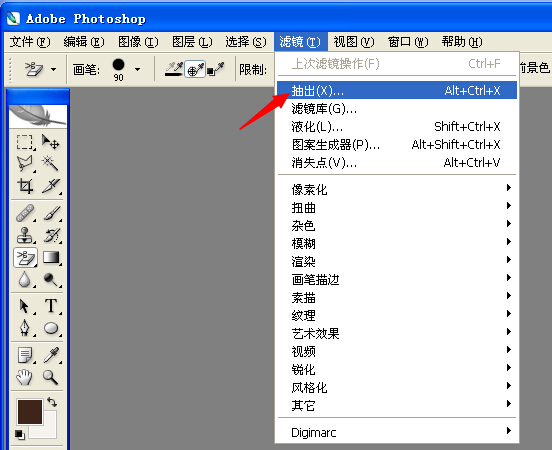Select the Gradient tool
This screenshot has width=552, height=450.
click(51, 258)
